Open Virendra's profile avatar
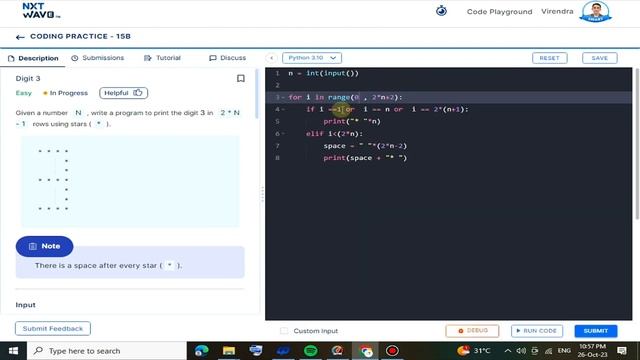This screenshot has height=360, width=640. coord(596,11)
